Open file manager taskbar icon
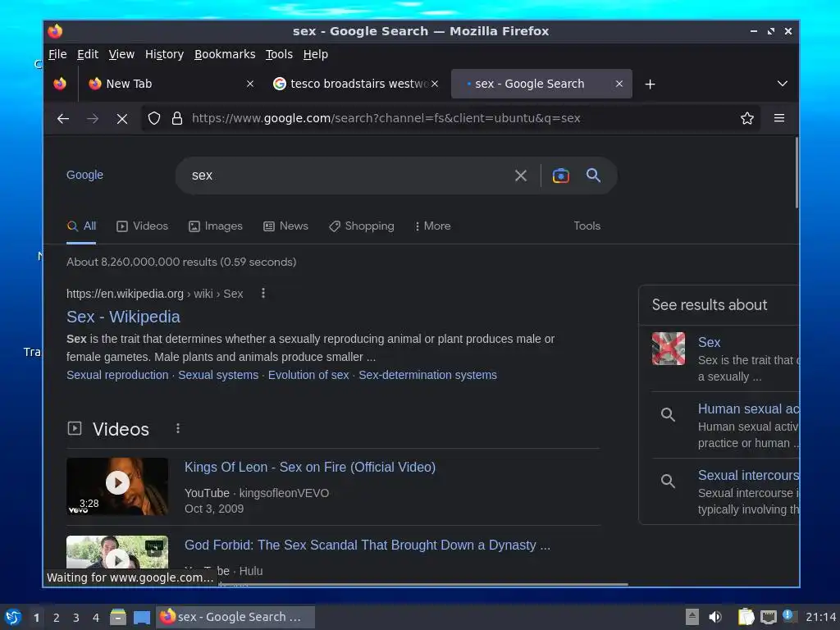Image resolution: width=840 pixels, height=630 pixels. 118,617
